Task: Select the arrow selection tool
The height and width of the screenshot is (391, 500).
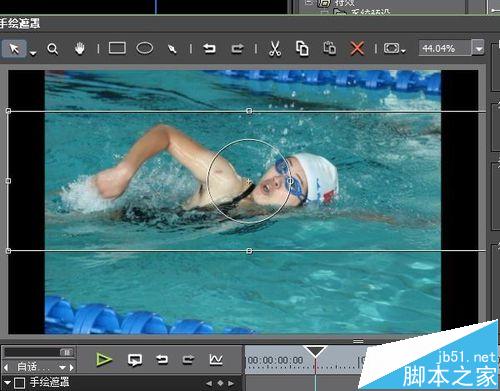Action: pos(14,49)
